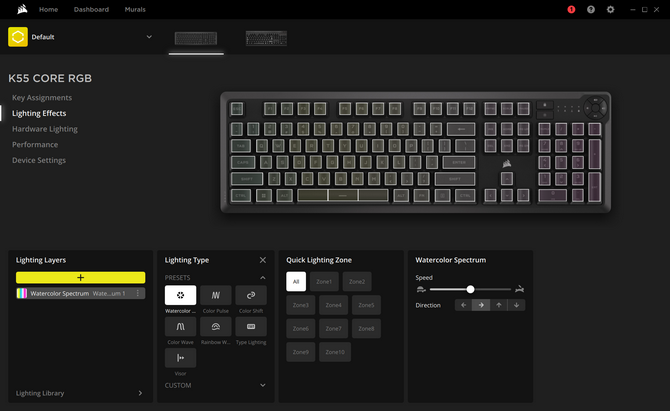Select Zone2 quick lighting zone

357,282
